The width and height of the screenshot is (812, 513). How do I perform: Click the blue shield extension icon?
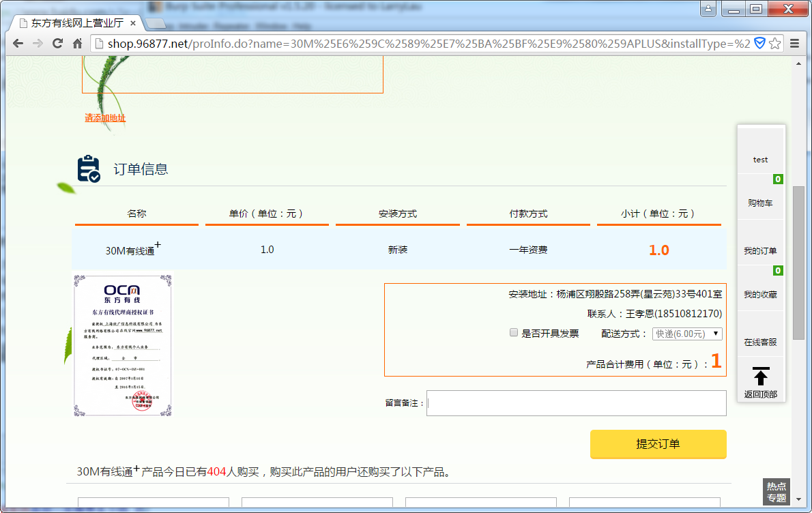pyautogui.click(x=759, y=43)
